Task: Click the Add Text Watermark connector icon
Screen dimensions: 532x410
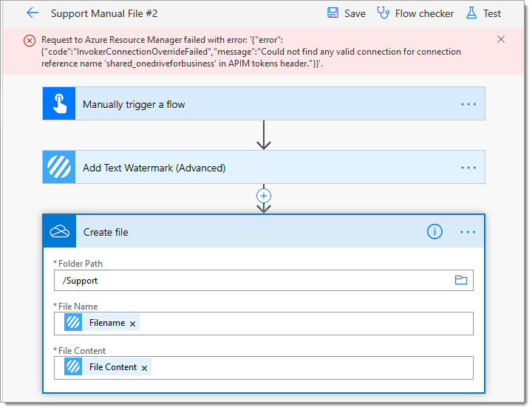Action: (x=59, y=167)
